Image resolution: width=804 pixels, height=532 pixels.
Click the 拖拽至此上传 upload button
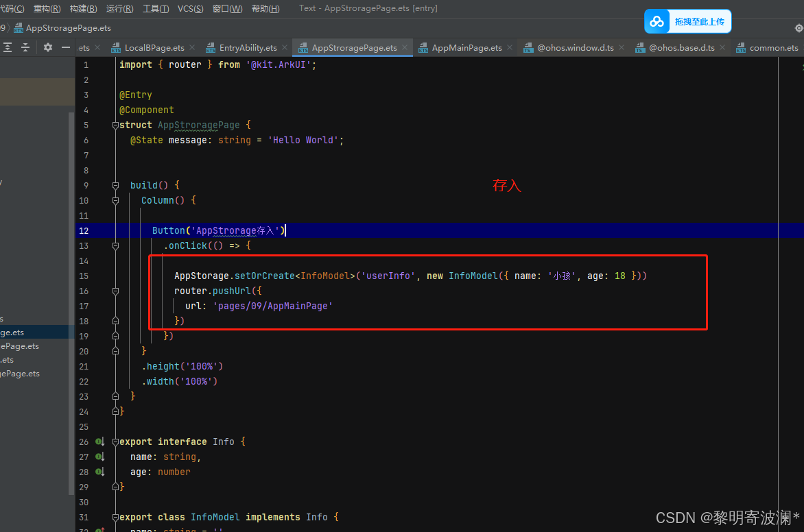pos(687,21)
